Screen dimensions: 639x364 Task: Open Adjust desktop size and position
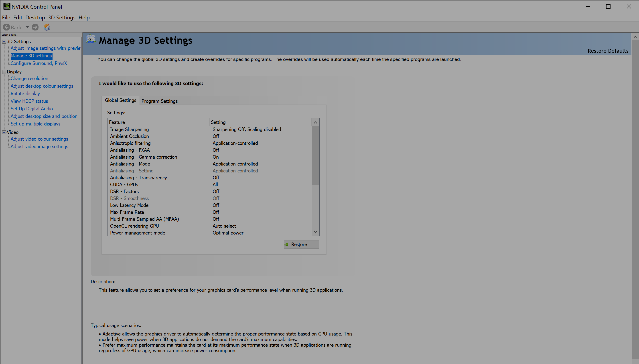(x=44, y=116)
